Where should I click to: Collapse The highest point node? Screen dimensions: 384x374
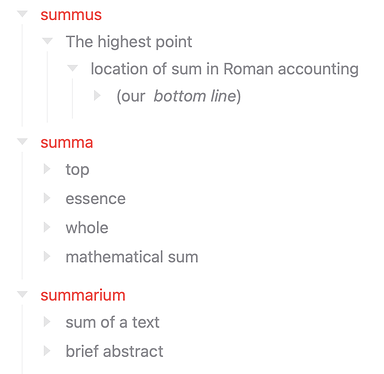[47, 41]
